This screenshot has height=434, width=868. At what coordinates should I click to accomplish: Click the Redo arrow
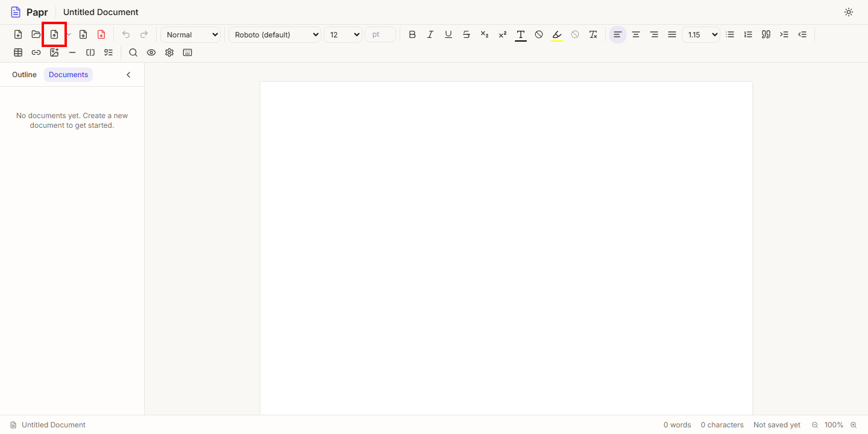point(144,35)
